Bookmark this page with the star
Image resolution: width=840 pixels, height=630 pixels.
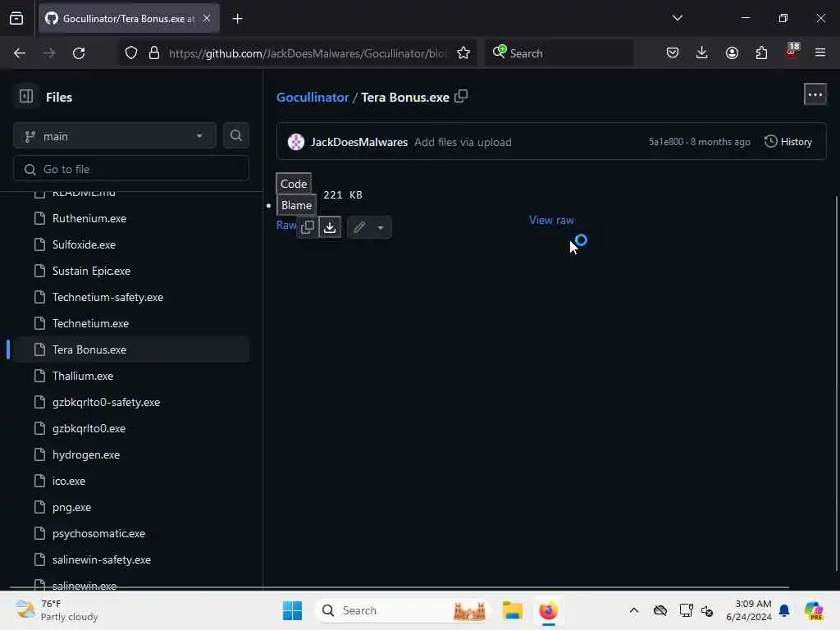[463, 53]
